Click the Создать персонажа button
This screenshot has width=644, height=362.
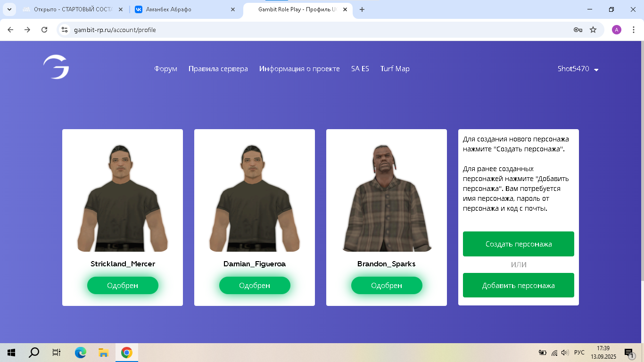click(519, 244)
